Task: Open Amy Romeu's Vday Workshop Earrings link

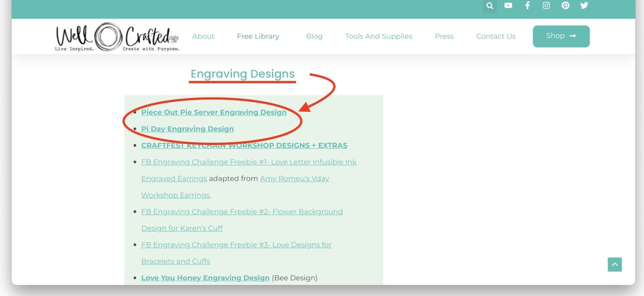Action: tap(294, 178)
